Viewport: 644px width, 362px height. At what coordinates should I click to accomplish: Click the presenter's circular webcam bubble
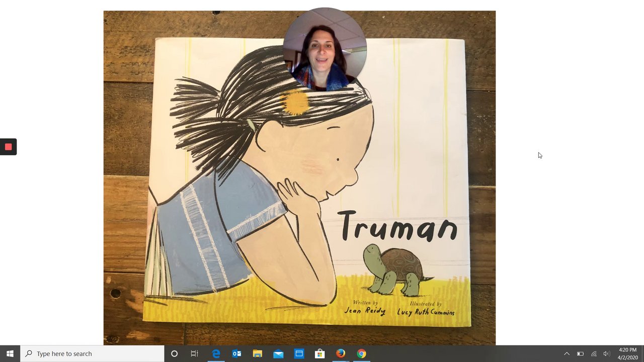(325, 49)
